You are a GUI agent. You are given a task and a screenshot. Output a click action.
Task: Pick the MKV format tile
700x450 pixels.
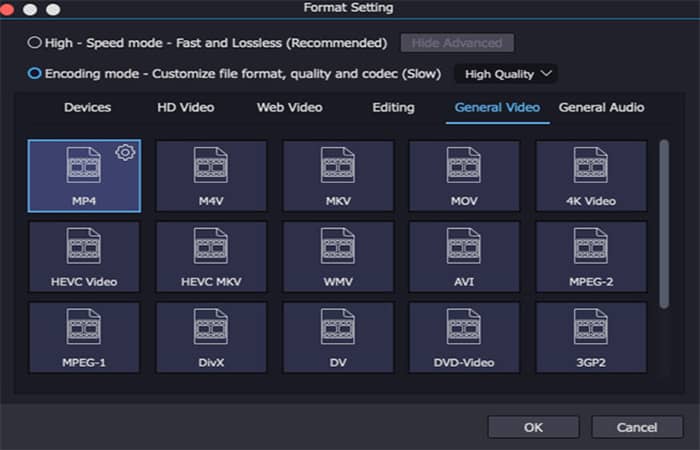pos(338,176)
